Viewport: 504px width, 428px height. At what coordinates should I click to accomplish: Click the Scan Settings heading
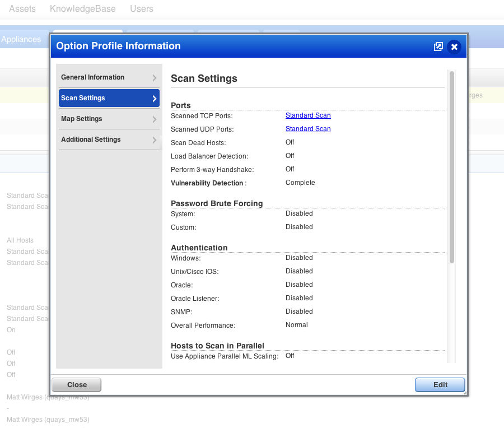click(204, 78)
